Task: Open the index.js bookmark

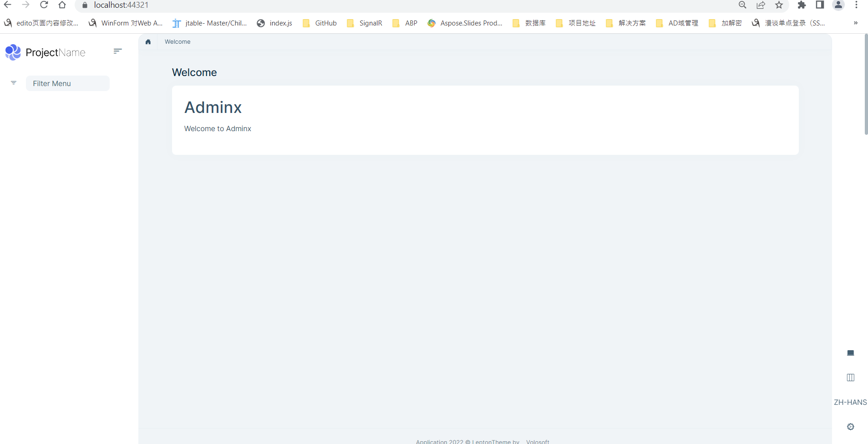Action: tap(274, 23)
